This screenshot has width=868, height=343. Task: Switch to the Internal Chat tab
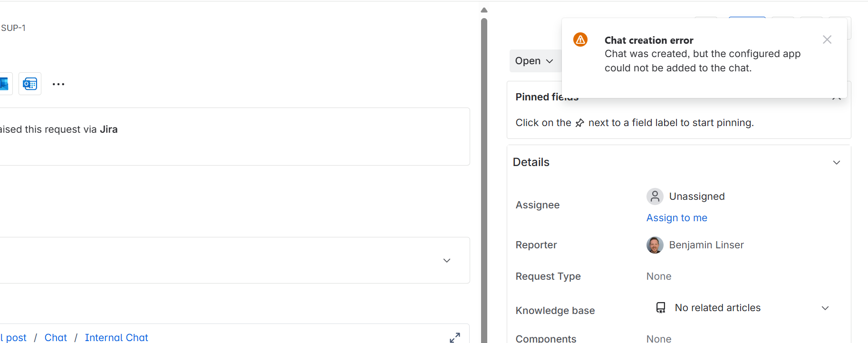(x=116, y=337)
